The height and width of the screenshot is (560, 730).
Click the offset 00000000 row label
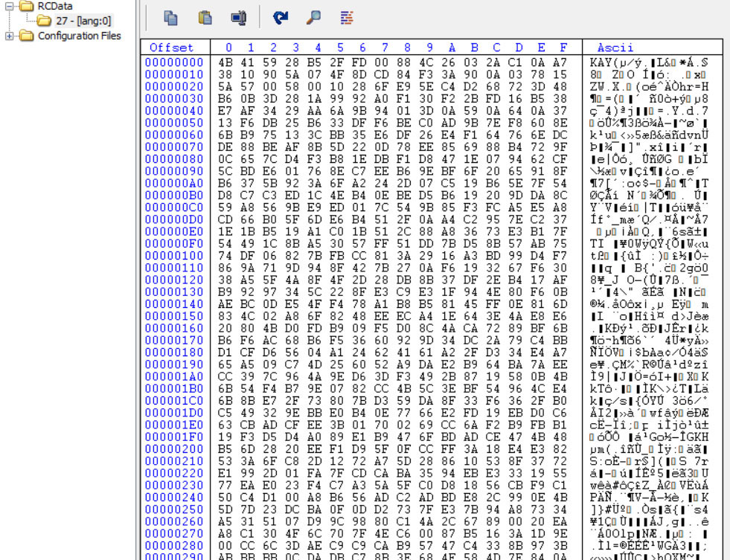click(174, 62)
